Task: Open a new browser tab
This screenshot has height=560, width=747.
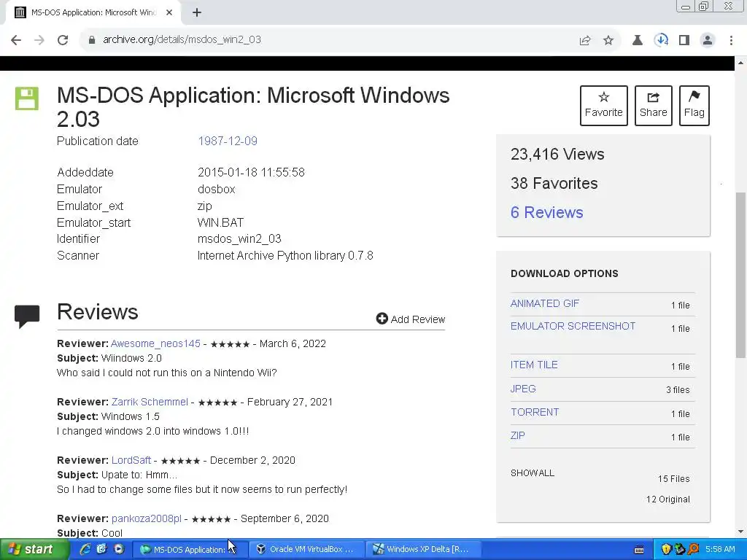Action: point(197,13)
